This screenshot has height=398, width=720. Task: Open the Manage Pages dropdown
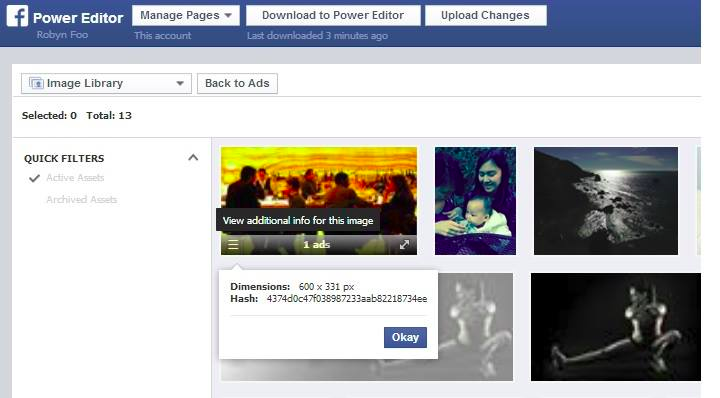[186, 15]
